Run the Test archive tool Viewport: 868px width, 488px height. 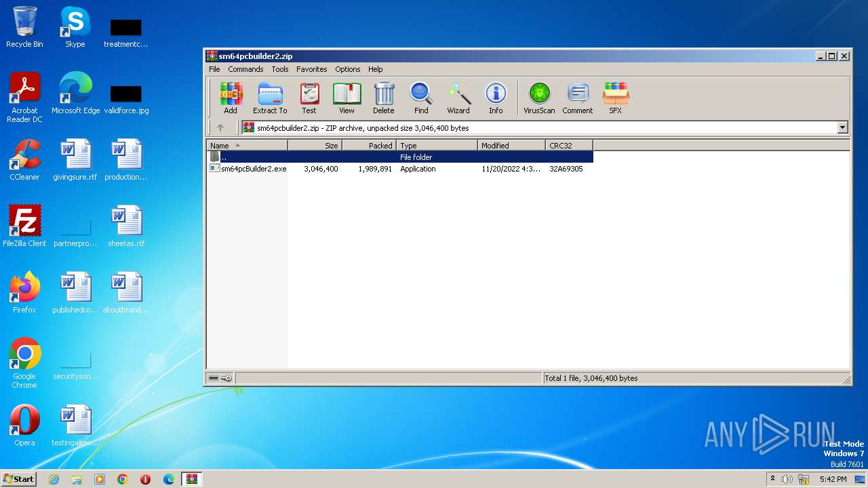pyautogui.click(x=309, y=98)
